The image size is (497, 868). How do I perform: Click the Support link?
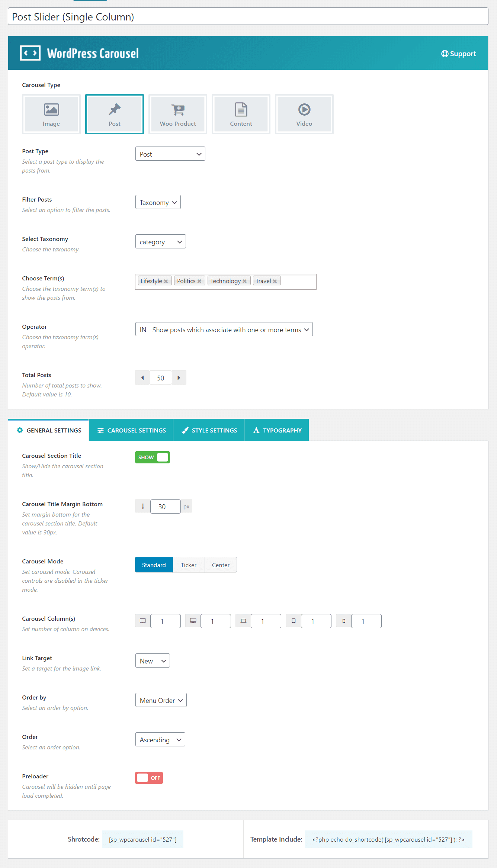pos(459,54)
